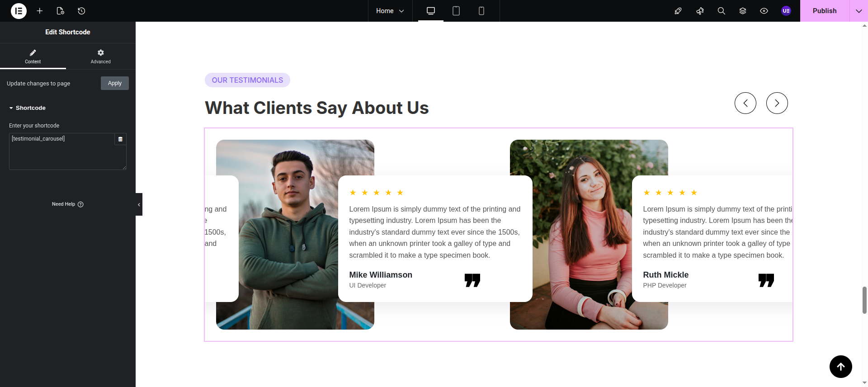Click the Publish button
Screen dimensions: 868x387
tap(824, 11)
